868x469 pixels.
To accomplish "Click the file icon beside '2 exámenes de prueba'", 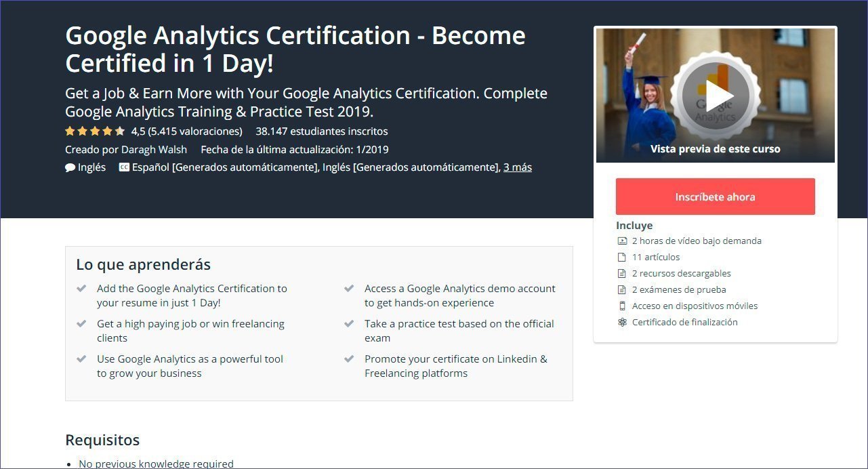I will (622, 289).
